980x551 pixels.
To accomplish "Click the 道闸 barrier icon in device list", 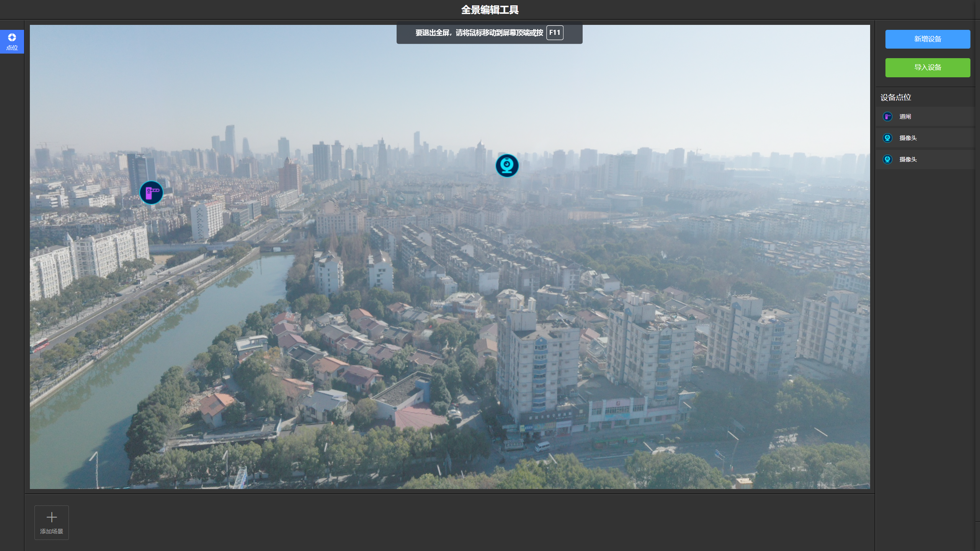I will [887, 117].
